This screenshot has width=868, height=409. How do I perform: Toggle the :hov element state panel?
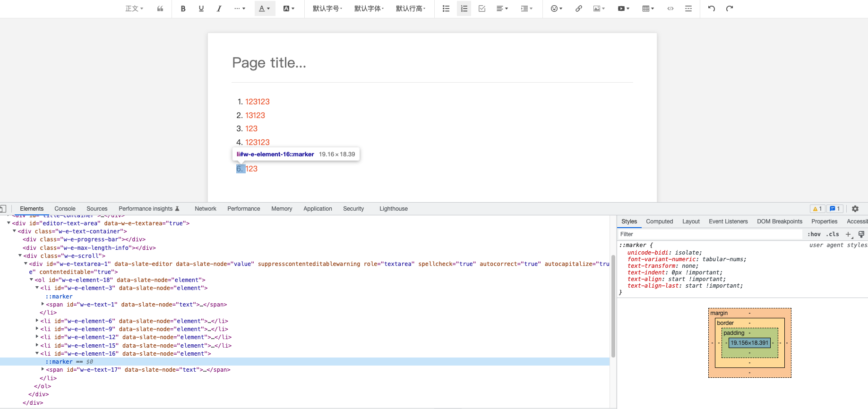tap(814, 234)
